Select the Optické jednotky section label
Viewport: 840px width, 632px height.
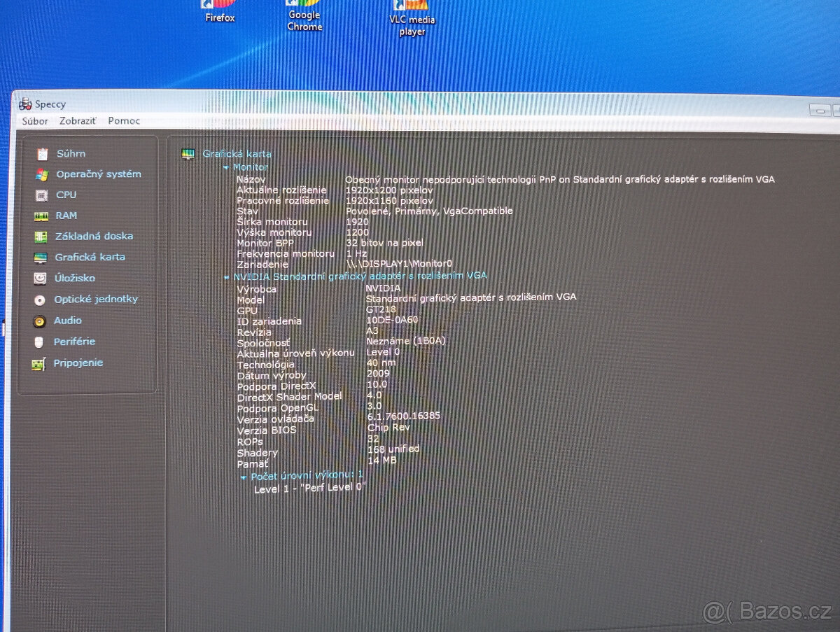(x=96, y=300)
